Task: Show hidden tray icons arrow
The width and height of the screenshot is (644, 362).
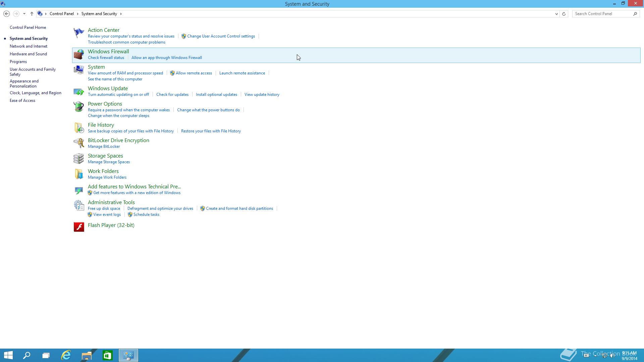Action: (595, 356)
